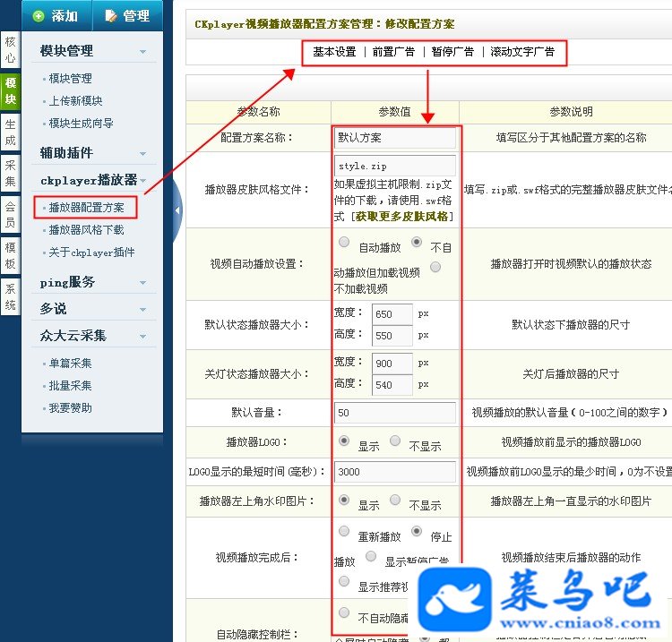672x642 pixels.
Task: Click the 默认音量 input field
Action: pos(395,413)
